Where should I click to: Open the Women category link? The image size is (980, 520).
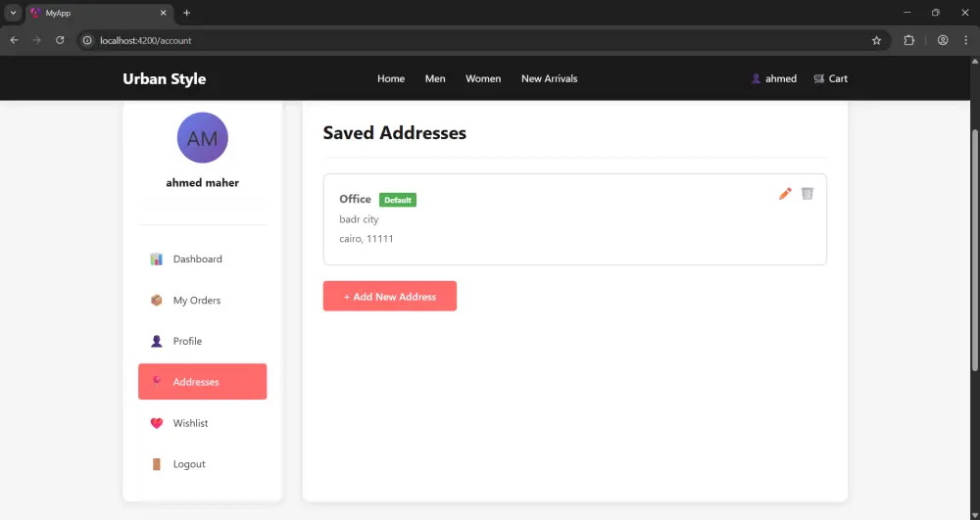483,78
